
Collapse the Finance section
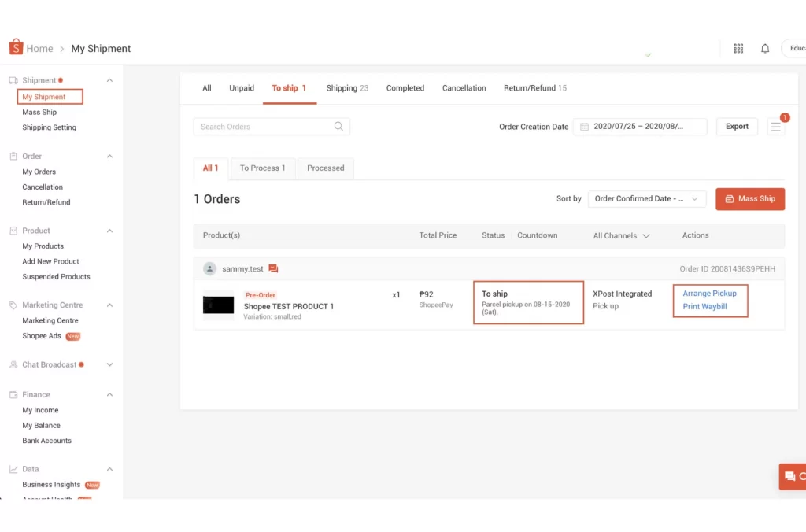pyautogui.click(x=109, y=395)
